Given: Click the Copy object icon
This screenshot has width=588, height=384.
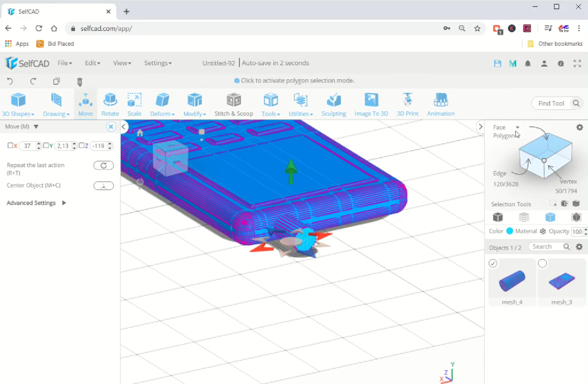Looking at the screenshot, I should [57, 81].
